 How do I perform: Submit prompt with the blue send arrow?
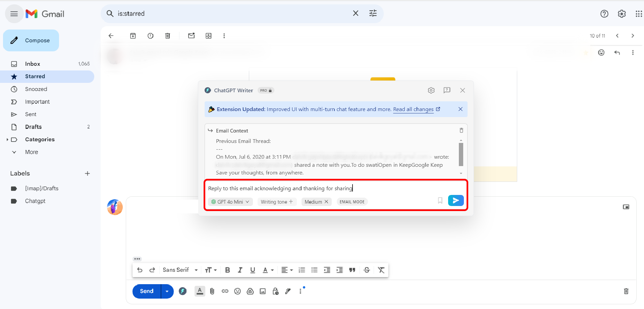(456, 201)
